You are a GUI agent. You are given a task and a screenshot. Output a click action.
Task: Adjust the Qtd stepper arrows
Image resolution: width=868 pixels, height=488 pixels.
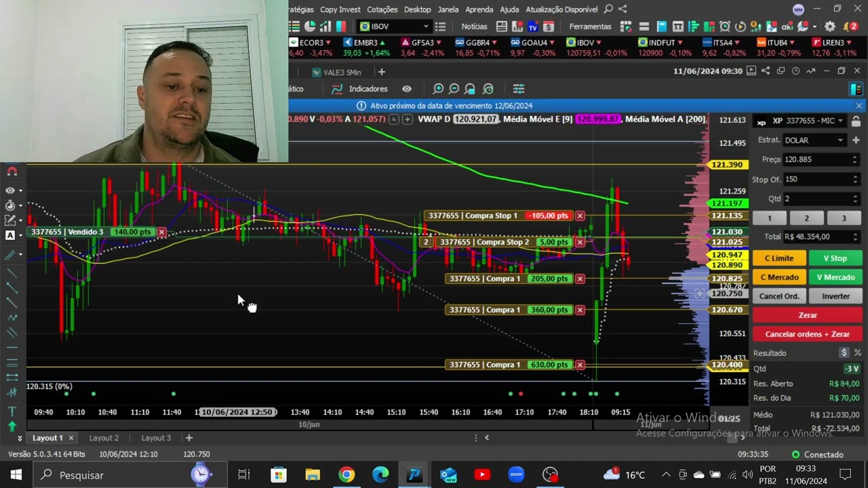[x=854, y=199]
